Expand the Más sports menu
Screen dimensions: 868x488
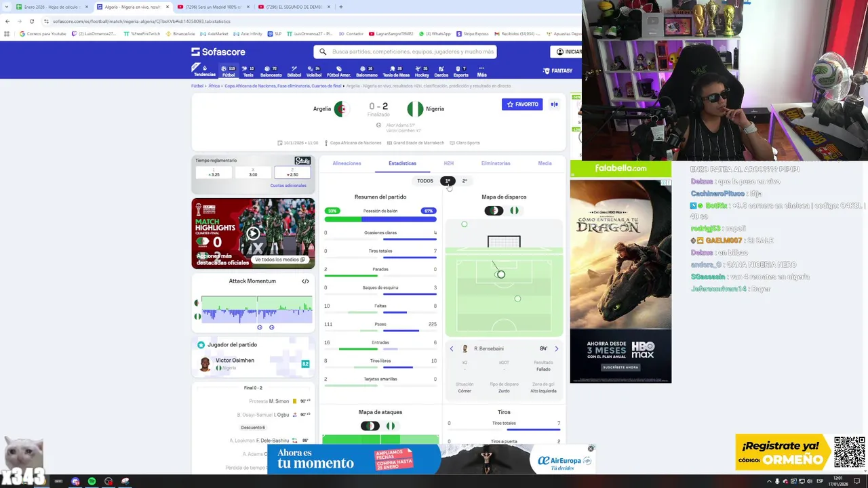tap(482, 70)
